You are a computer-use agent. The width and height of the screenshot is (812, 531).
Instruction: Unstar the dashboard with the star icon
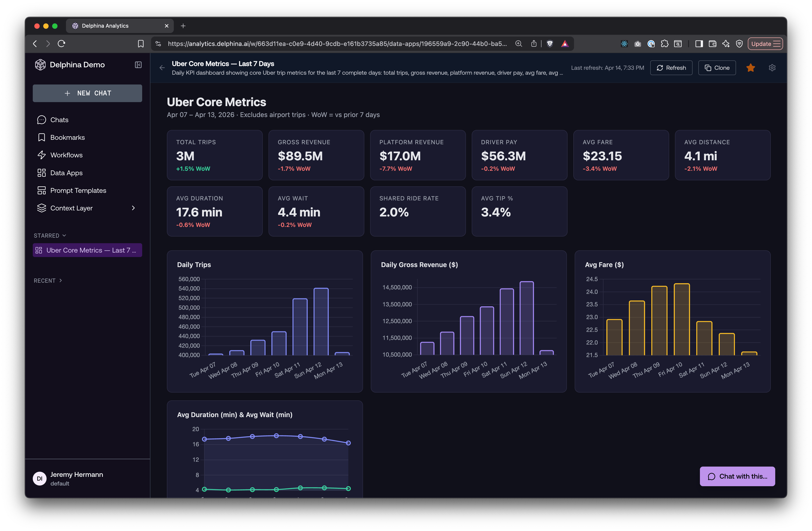(750, 68)
